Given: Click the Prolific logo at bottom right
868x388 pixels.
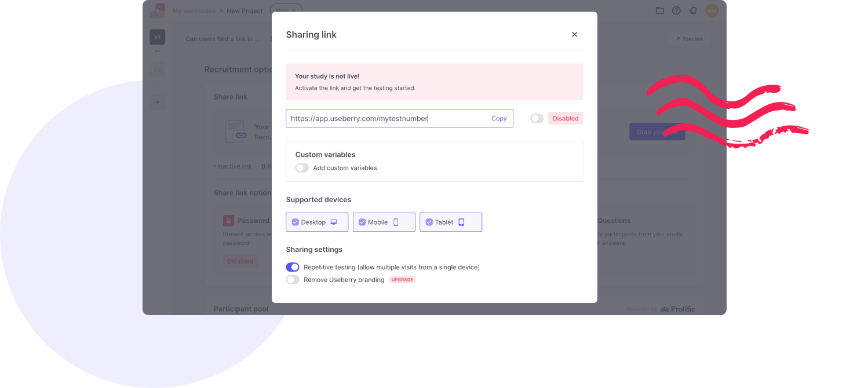Looking at the screenshot, I should point(678,308).
